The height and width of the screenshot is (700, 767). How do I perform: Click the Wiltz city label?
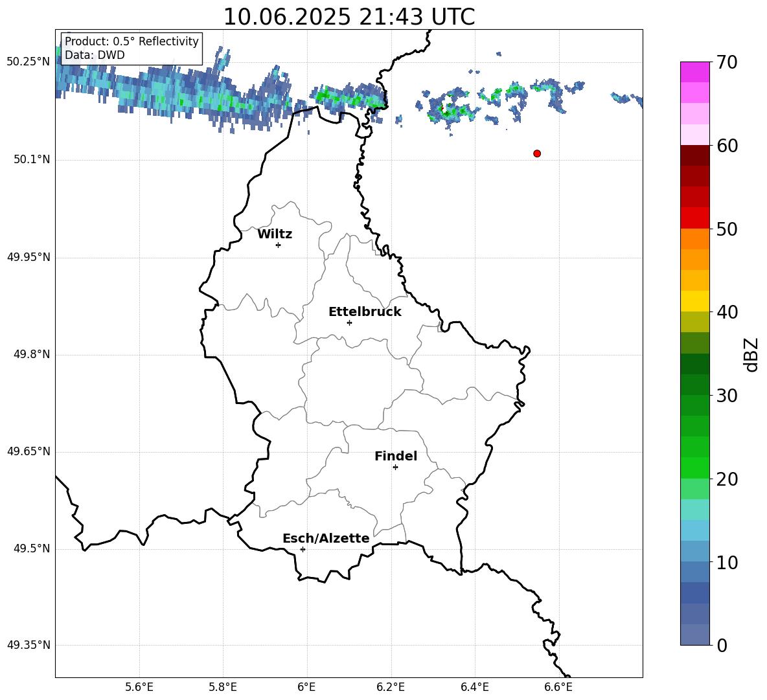(275, 234)
